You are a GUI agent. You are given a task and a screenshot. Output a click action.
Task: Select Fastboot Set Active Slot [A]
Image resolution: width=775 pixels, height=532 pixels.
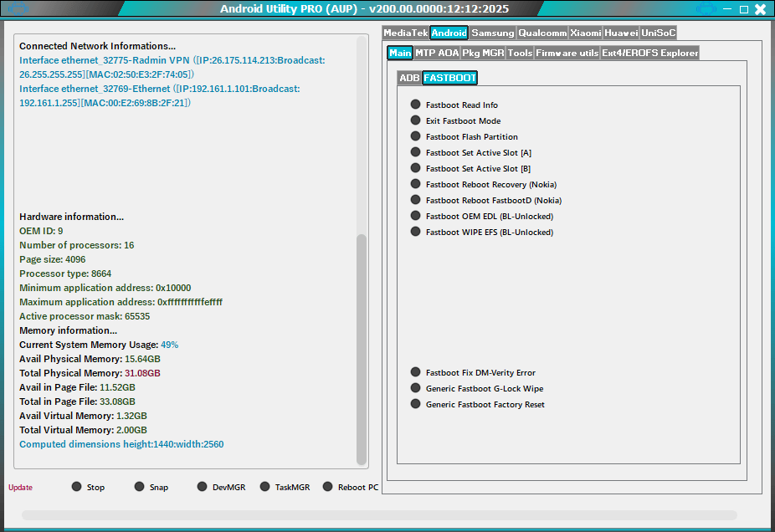click(415, 152)
